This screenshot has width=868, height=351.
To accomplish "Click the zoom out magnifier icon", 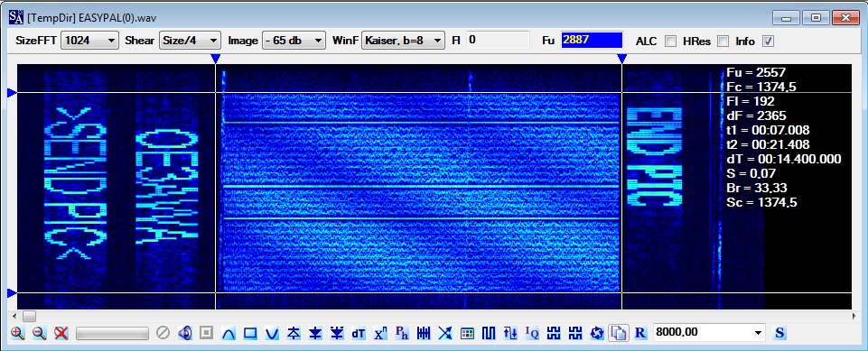I will pos(40,333).
